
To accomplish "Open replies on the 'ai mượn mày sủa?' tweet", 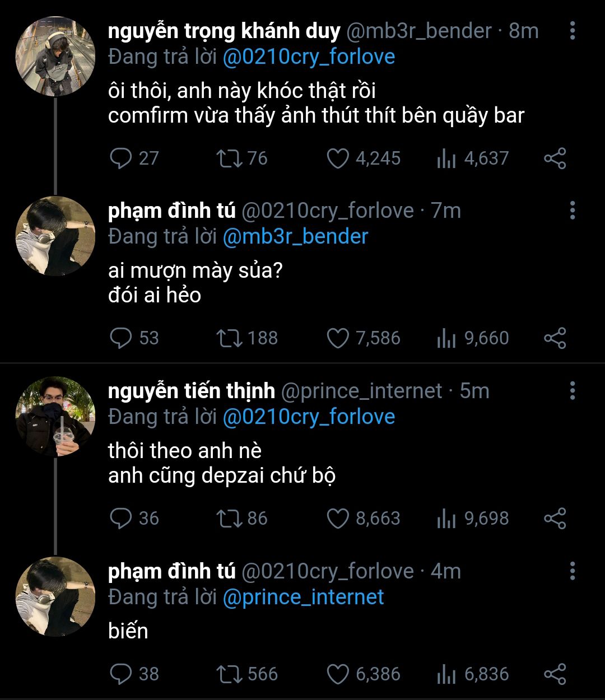I will coord(120,338).
